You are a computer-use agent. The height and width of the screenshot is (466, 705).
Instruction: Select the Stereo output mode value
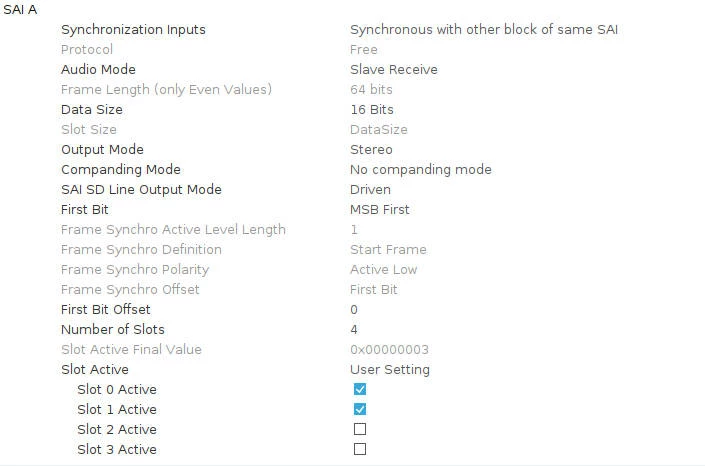click(371, 150)
